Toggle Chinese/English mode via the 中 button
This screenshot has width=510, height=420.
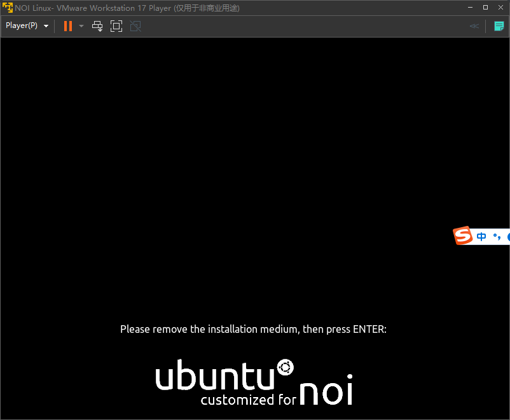481,236
